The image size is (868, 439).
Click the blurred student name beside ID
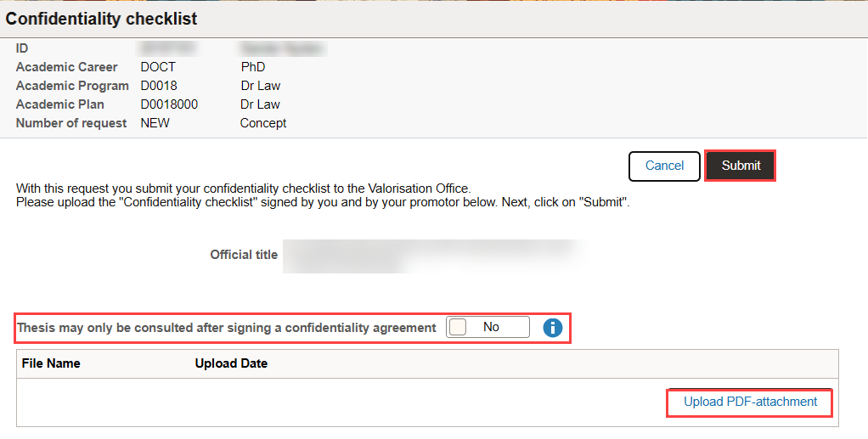point(283,48)
